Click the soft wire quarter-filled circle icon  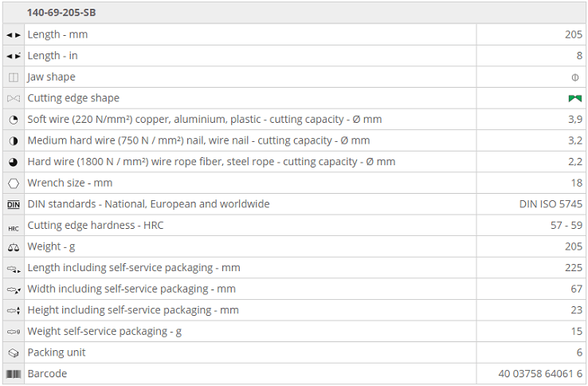(14, 120)
